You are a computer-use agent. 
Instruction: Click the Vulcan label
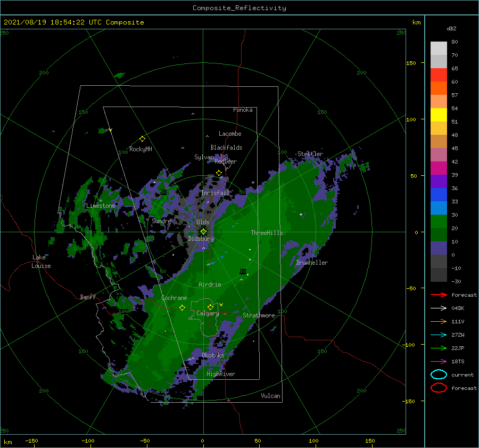pyautogui.click(x=270, y=396)
